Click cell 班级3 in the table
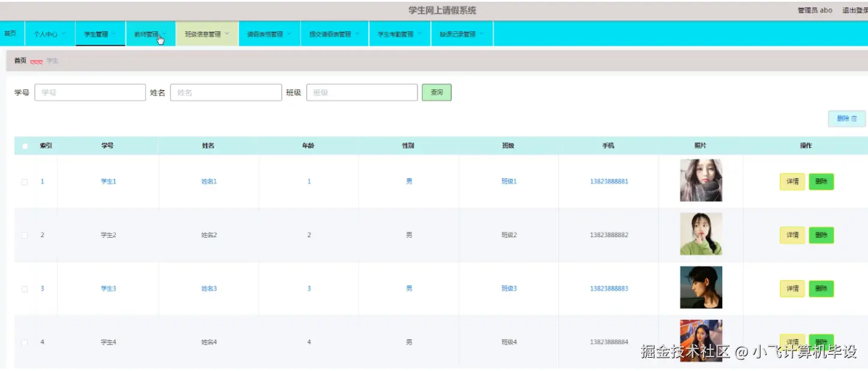Screen dimensions: 868x371 click(x=509, y=289)
